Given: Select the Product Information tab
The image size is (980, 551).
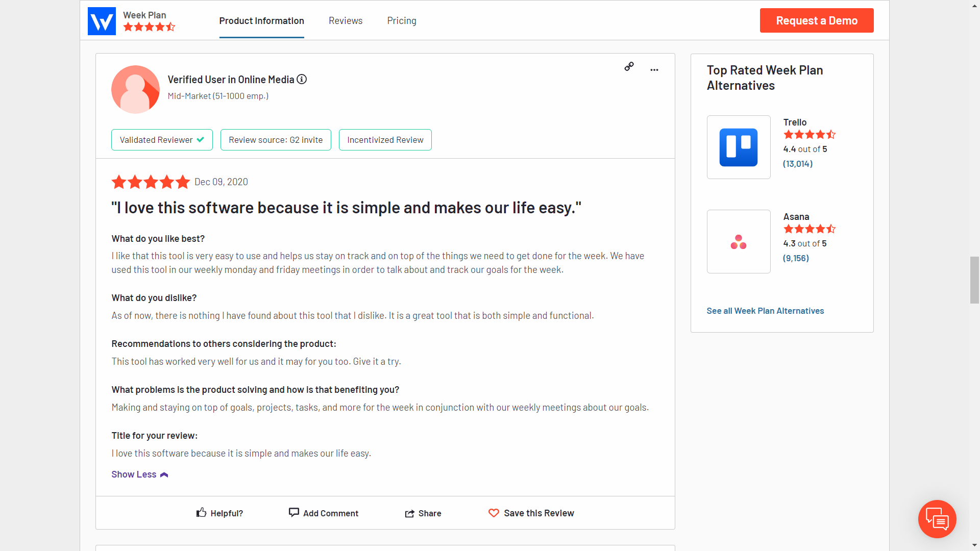Looking at the screenshot, I should pos(261,20).
